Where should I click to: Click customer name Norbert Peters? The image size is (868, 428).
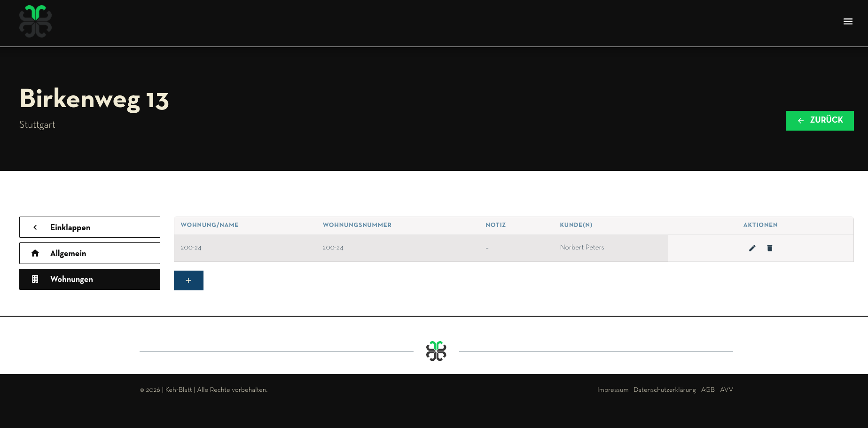[x=582, y=248]
